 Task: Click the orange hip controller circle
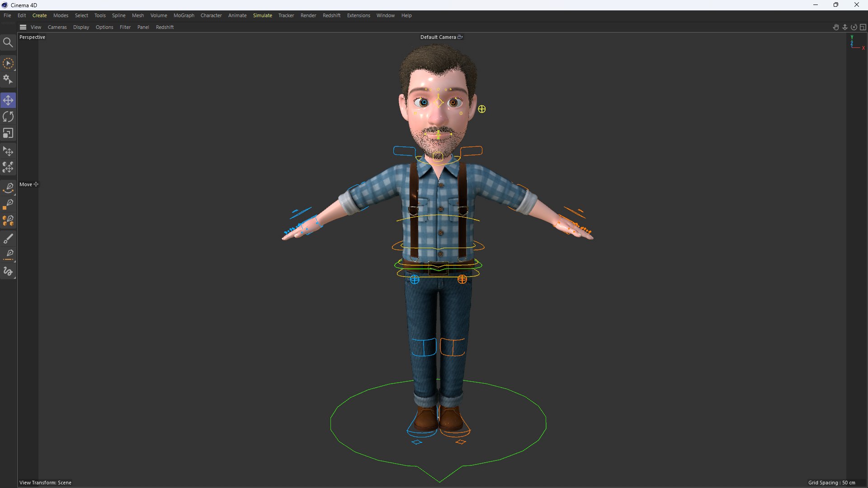pyautogui.click(x=462, y=279)
